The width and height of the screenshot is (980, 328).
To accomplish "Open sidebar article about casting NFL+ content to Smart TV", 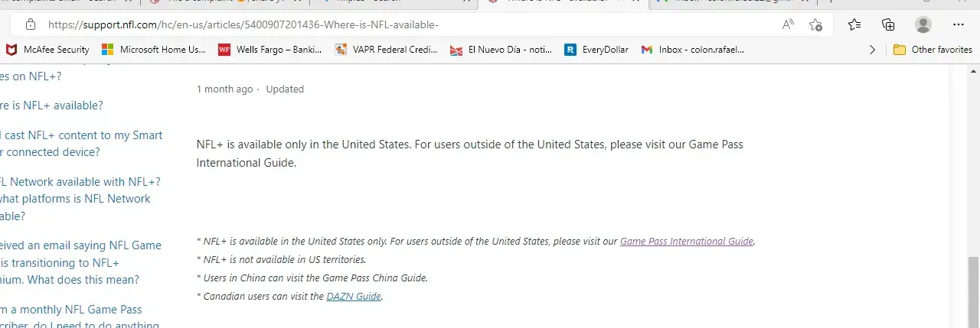I will [x=81, y=144].
